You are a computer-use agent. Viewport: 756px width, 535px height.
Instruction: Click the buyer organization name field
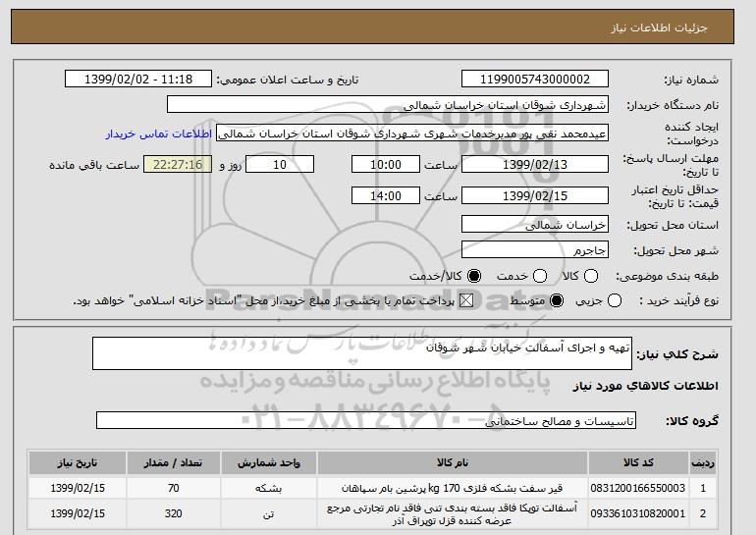coord(388,105)
